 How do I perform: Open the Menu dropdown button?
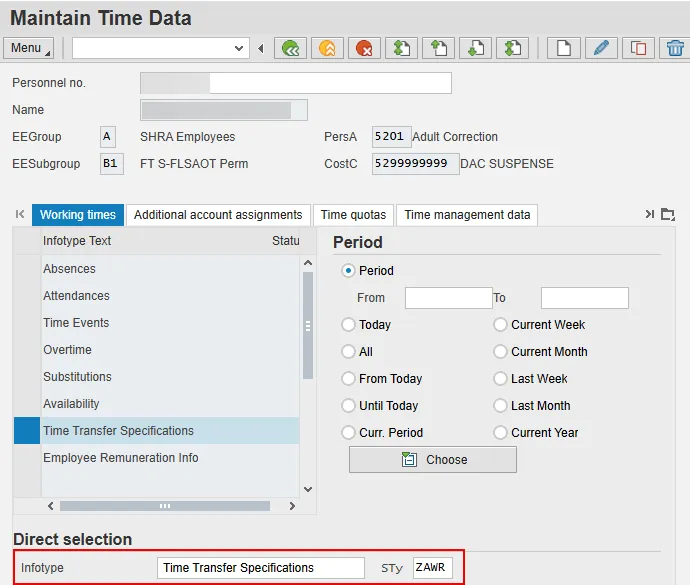[30, 48]
